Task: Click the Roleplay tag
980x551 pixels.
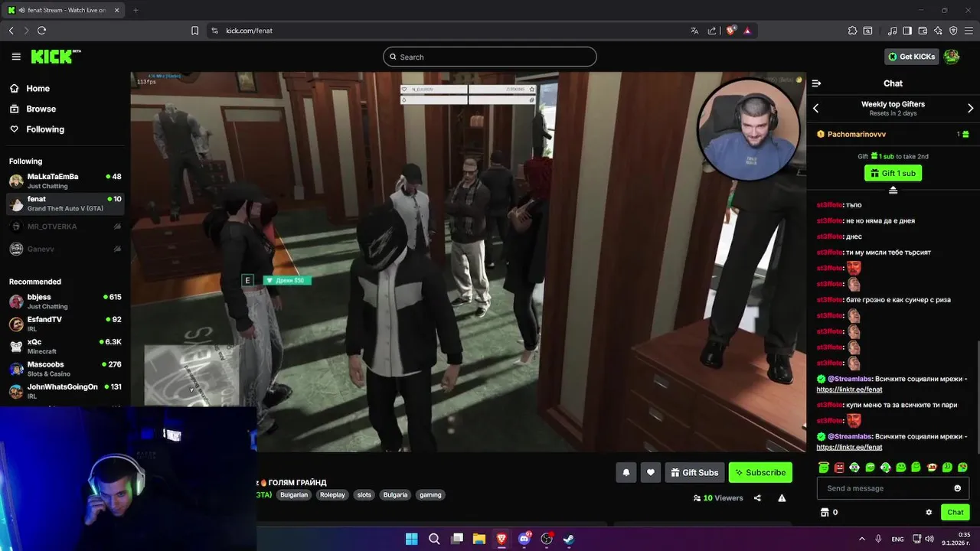Action: [x=332, y=495]
